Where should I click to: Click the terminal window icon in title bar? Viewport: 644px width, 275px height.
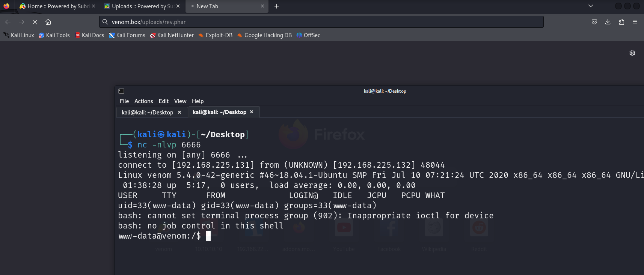[121, 91]
